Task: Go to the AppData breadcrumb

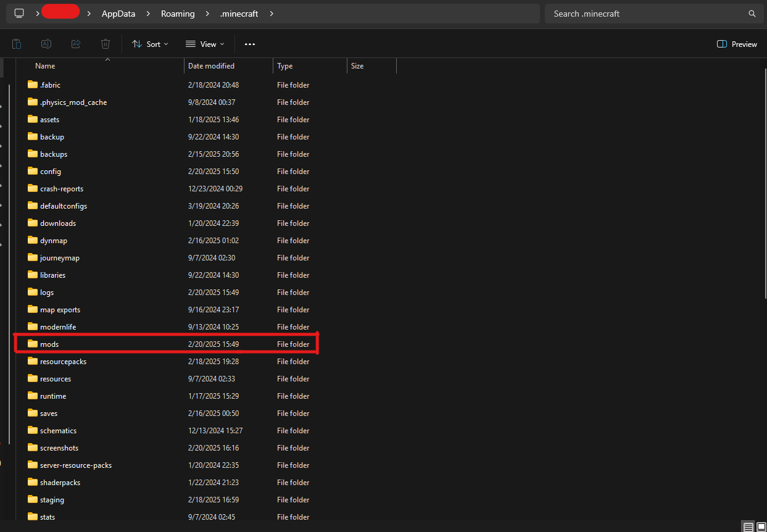Action: coord(118,14)
